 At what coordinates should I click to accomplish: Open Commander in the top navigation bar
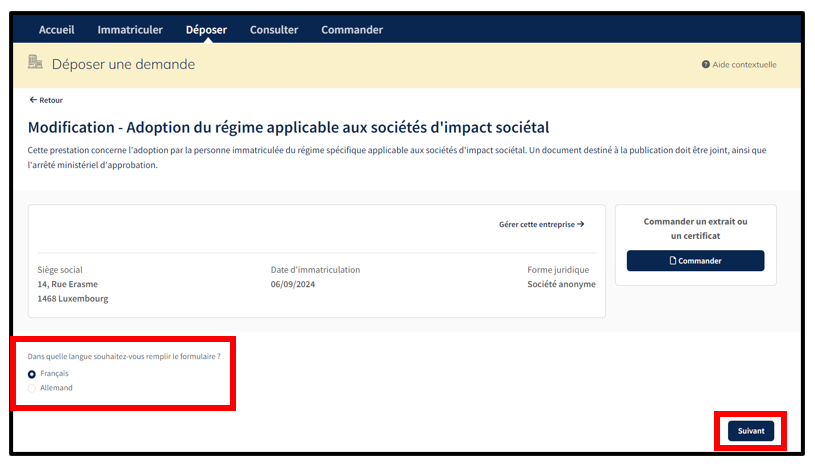[352, 30]
